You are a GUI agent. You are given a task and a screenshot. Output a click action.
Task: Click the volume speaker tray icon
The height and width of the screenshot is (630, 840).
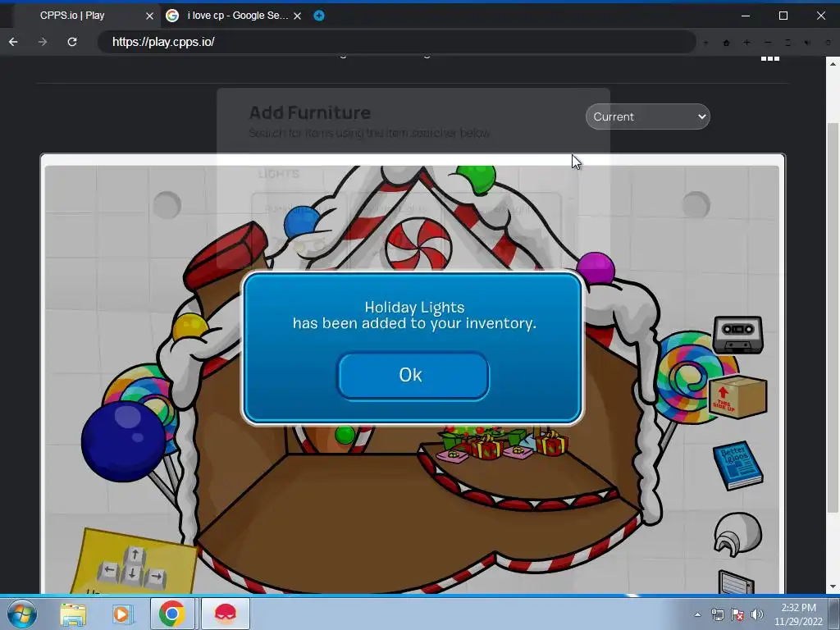757,614
